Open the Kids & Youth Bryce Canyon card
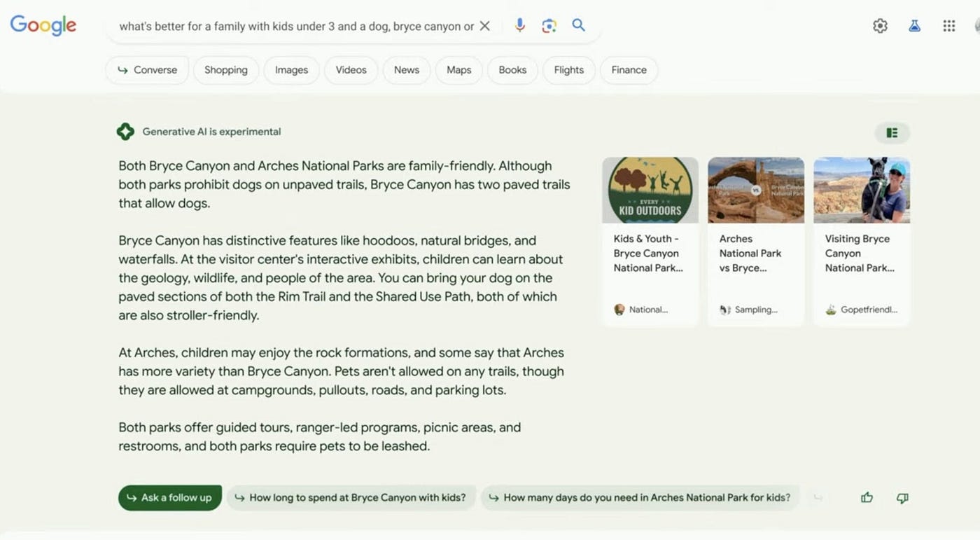 point(650,242)
